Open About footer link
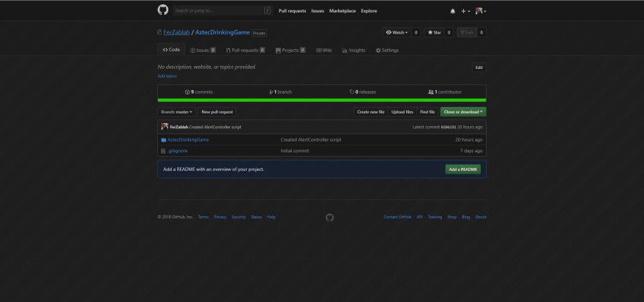Screen dimensions: 644x302 (x=481, y=217)
